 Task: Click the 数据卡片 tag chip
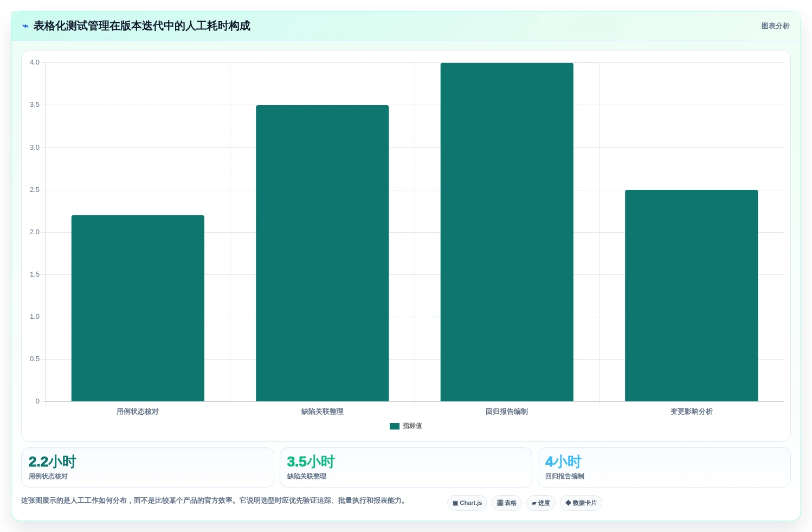pyautogui.click(x=581, y=503)
